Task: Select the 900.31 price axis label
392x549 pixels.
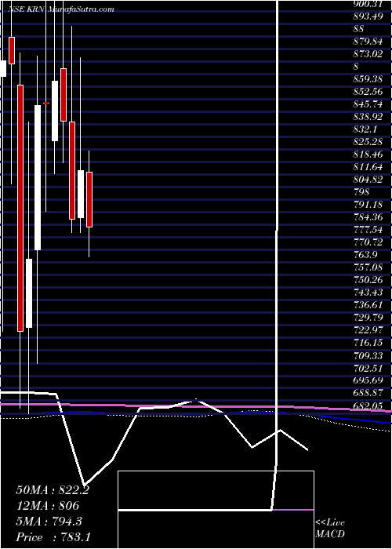Action: (x=368, y=4)
